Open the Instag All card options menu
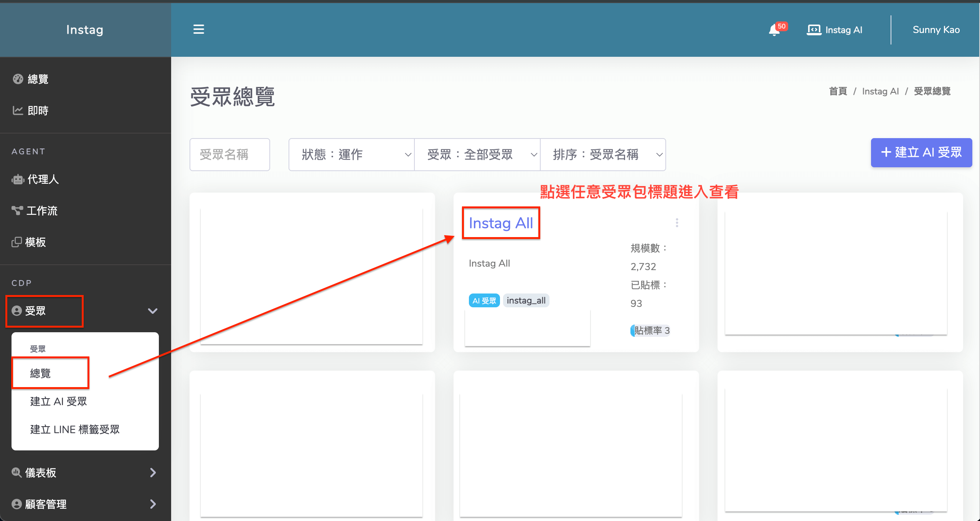980x521 pixels. click(x=677, y=223)
